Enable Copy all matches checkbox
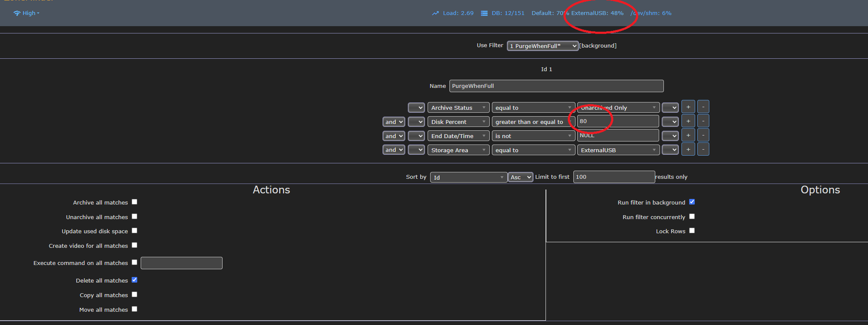This screenshot has width=868, height=325. tap(134, 295)
